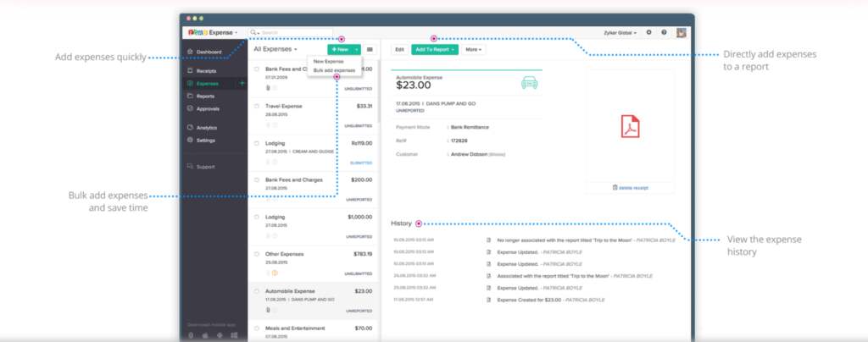Open the settings gear in top bar
The image size is (868, 342).
pos(649,32)
